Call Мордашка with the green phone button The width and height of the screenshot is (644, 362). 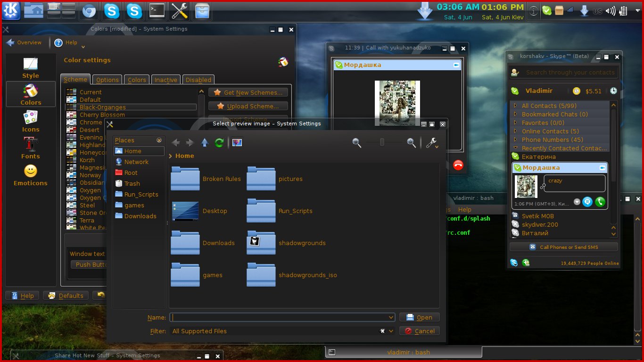[x=600, y=202]
